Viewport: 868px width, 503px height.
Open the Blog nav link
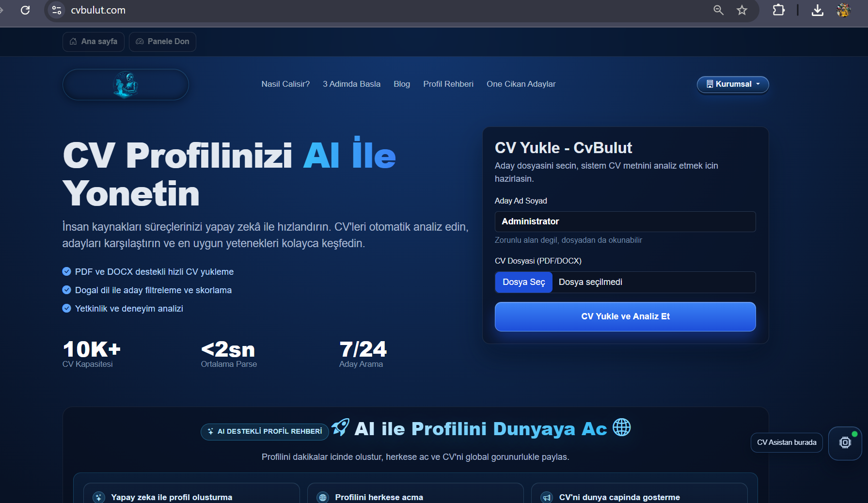(402, 84)
